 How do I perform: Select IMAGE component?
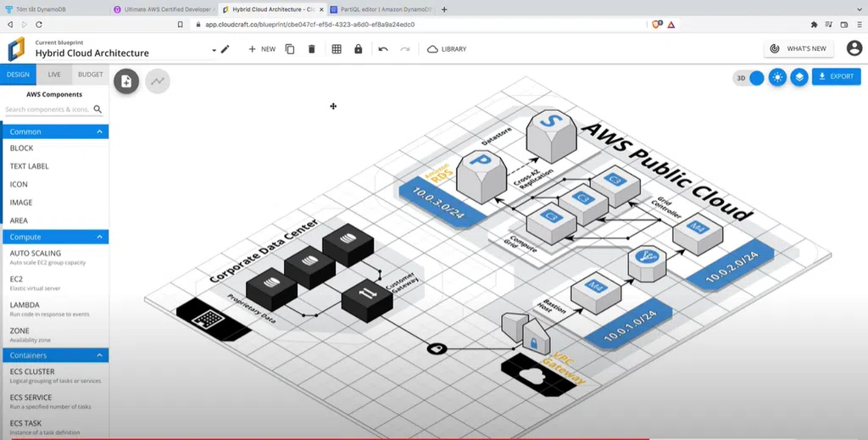click(x=21, y=203)
